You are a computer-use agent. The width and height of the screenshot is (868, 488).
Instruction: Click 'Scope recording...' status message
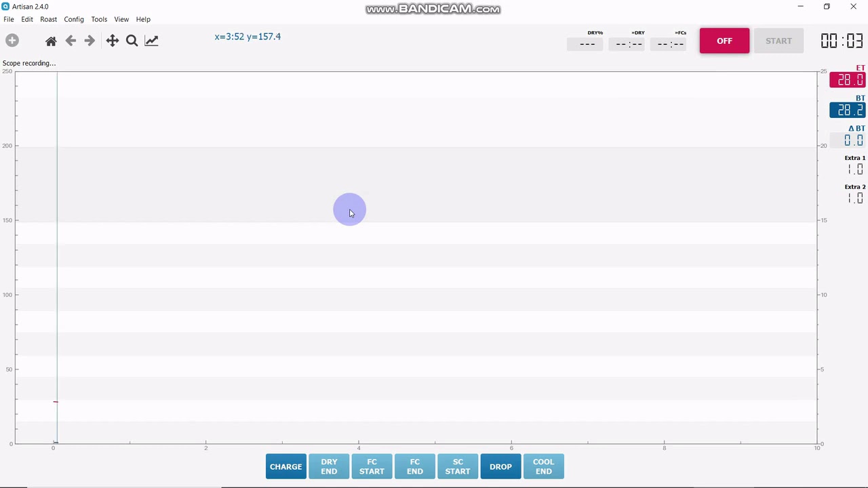click(29, 63)
